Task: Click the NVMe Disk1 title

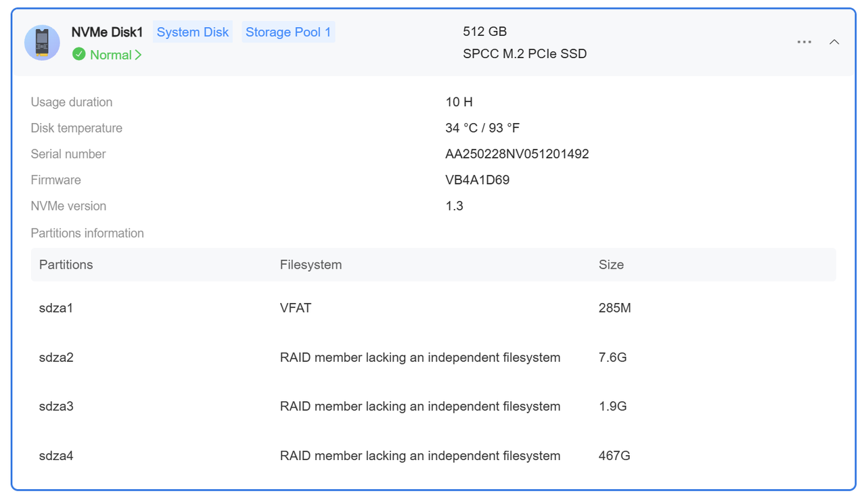Action: point(107,32)
